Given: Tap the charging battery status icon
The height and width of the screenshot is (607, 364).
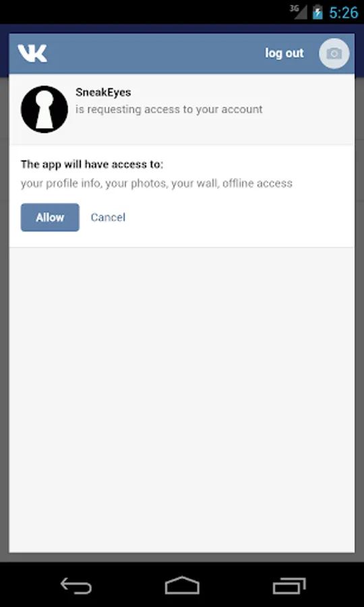Looking at the screenshot, I should (x=317, y=11).
